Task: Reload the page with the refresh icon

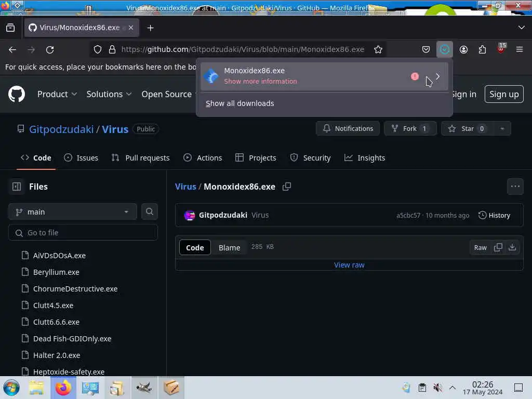Action: [x=50, y=49]
